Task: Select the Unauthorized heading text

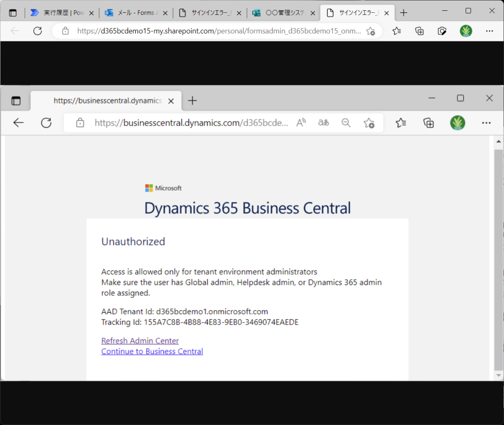Action: click(133, 241)
